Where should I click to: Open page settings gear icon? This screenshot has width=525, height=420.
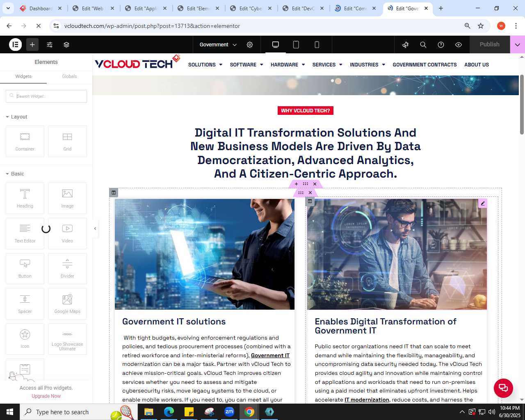250,45
